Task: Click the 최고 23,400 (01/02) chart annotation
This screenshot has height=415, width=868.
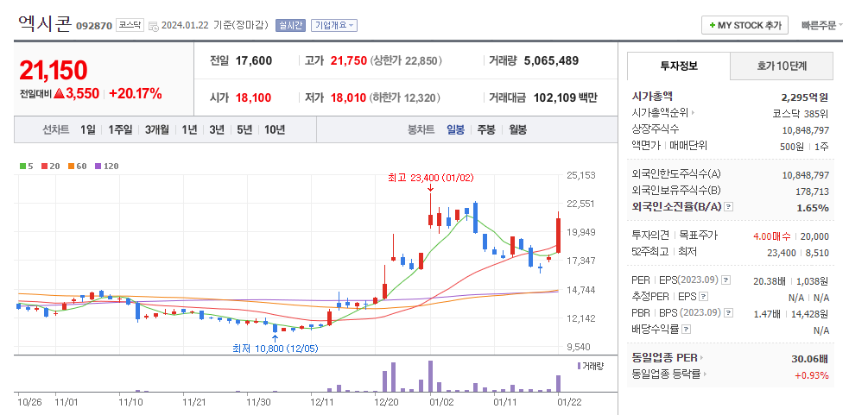Action: tap(431, 178)
